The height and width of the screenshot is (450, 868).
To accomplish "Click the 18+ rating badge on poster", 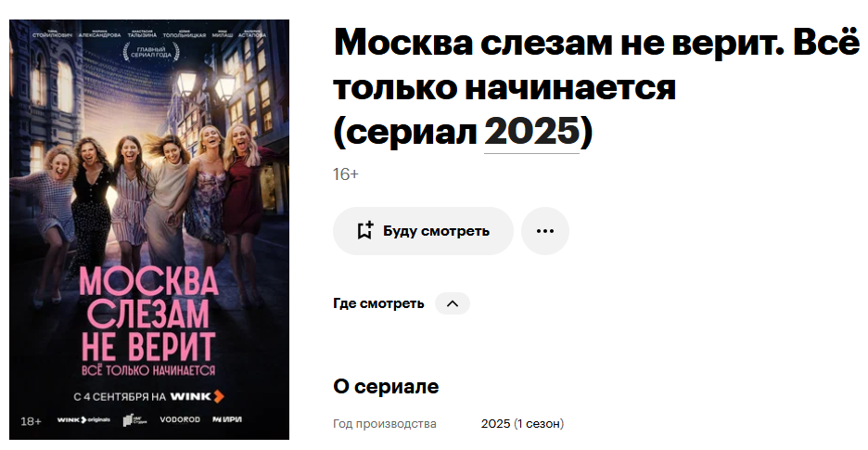I will pyautogui.click(x=31, y=421).
